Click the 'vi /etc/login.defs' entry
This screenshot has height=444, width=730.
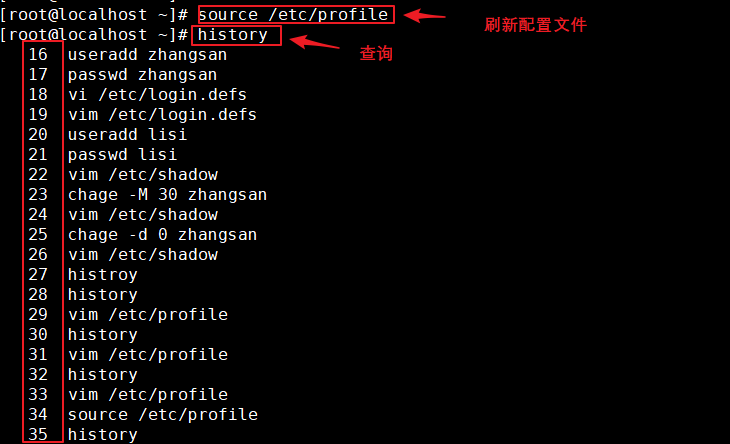157,95
